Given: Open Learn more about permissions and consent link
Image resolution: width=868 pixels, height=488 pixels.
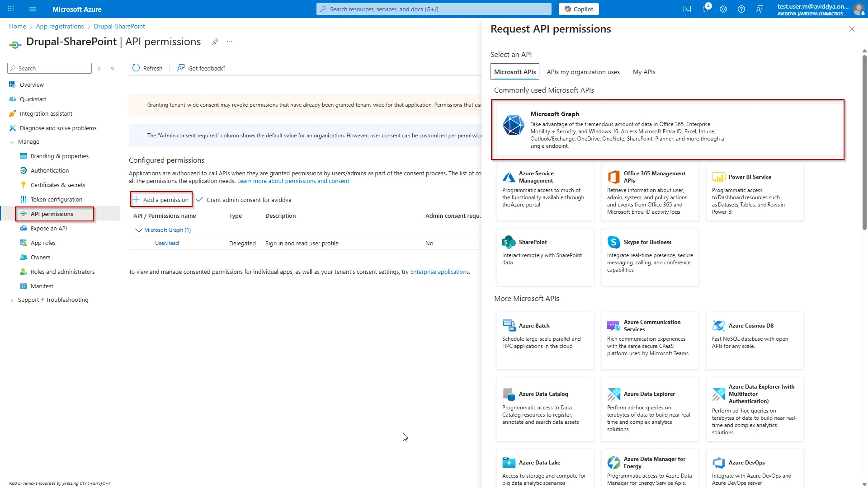Looking at the screenshot, I should [293, 181].
